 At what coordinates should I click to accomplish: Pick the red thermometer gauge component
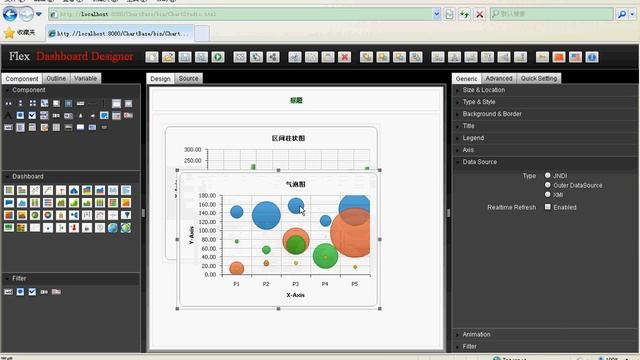(74, 228)
